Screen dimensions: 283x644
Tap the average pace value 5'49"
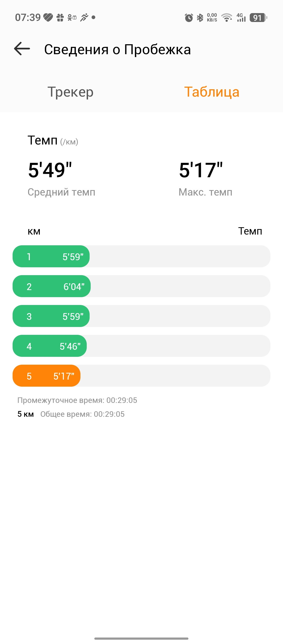[x=50, y=170]
